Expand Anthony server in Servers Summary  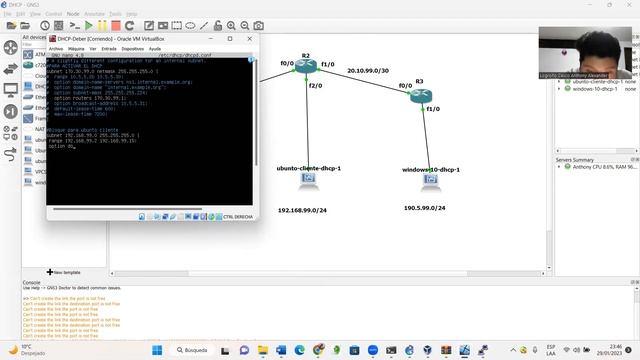pos(559,167)
